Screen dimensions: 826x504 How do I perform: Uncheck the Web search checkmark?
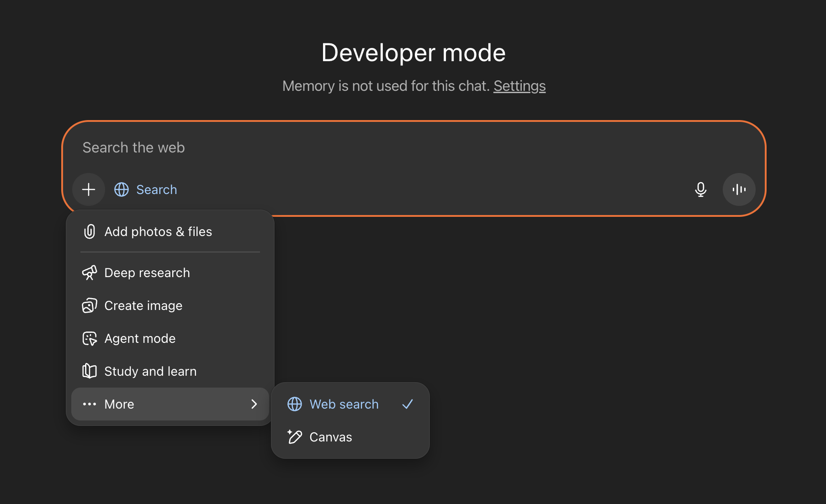[x=408, y=404]
